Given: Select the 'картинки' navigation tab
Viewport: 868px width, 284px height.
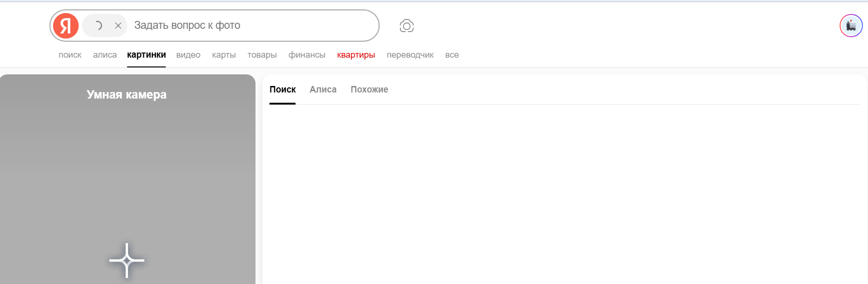Looking at the screenshot, I should 146,55.
